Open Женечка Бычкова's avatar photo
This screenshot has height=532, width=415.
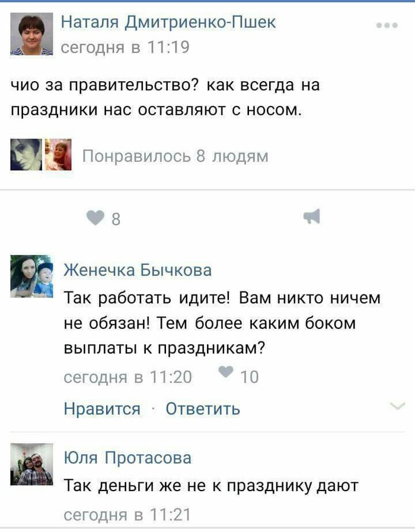[31, 277]
